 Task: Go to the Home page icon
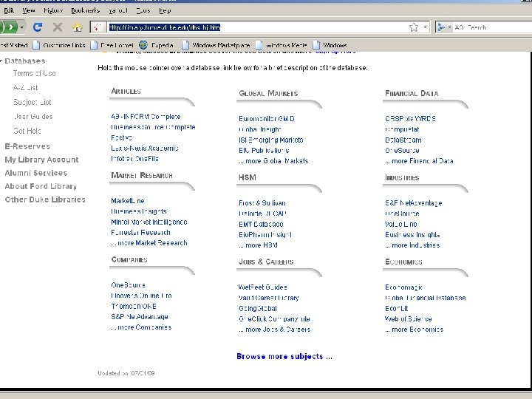(78, 27)
